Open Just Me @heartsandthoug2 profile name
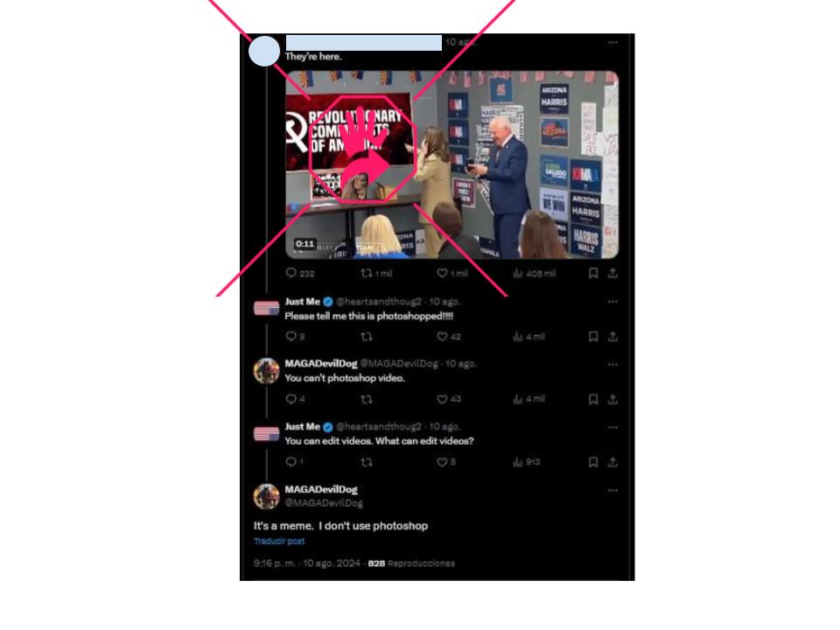 point(302,301)
